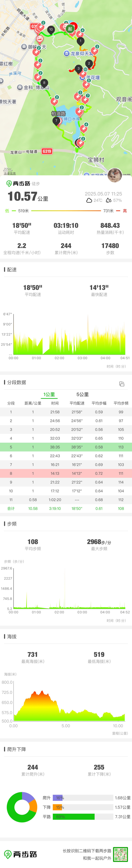Tap the 519 最低海拔 value
The height and width of the screenshot is (868, 132).
pos(99,654)
